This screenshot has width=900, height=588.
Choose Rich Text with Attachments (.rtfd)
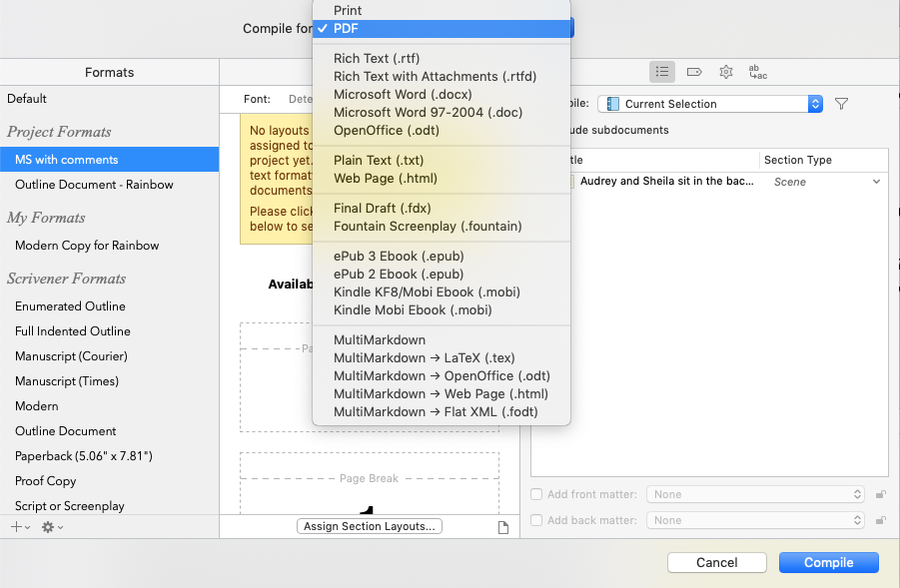442,76
